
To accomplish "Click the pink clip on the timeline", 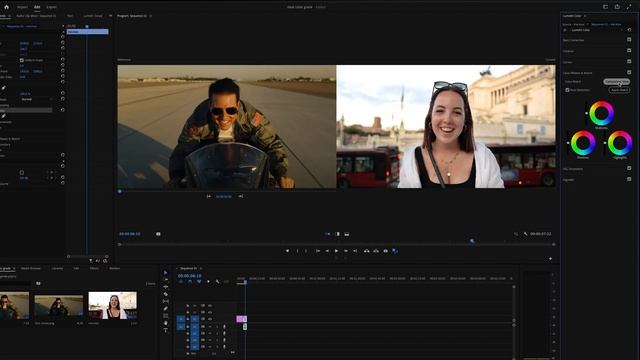I will coord(241,318).
